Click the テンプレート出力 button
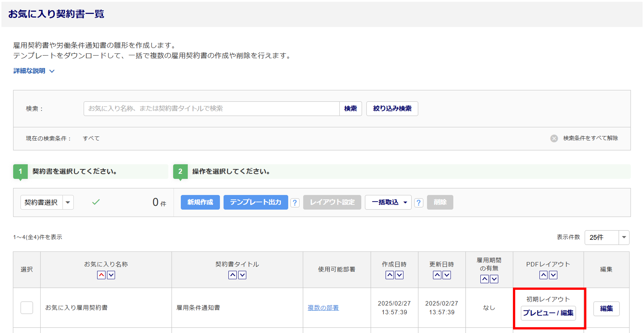 [x=255, y=202]
